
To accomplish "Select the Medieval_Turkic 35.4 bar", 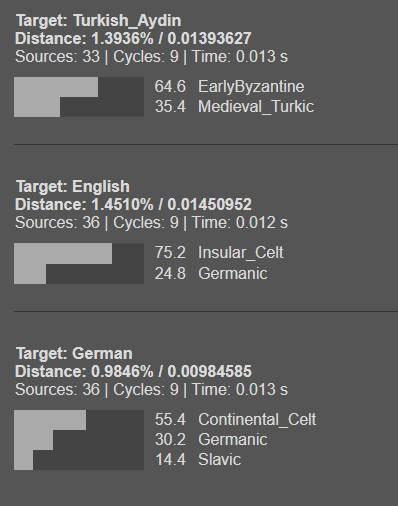I will click(37, 107).
